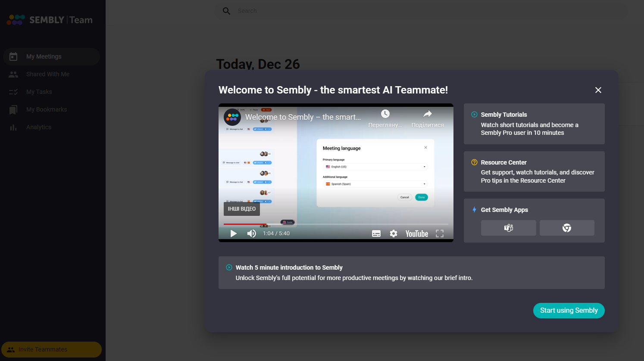Open Sembly Tutorials card
Viewport: 644px width, 361px height.
coord(534,124)
